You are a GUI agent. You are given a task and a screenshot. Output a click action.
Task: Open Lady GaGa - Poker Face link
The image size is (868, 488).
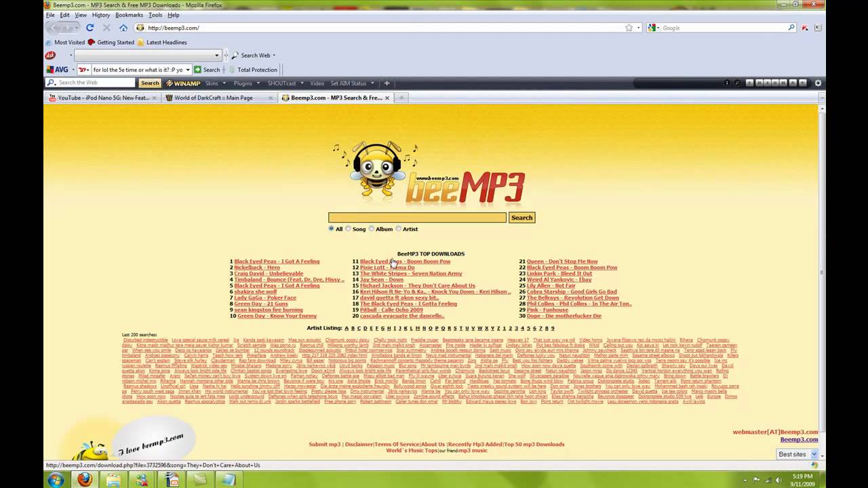265,298
